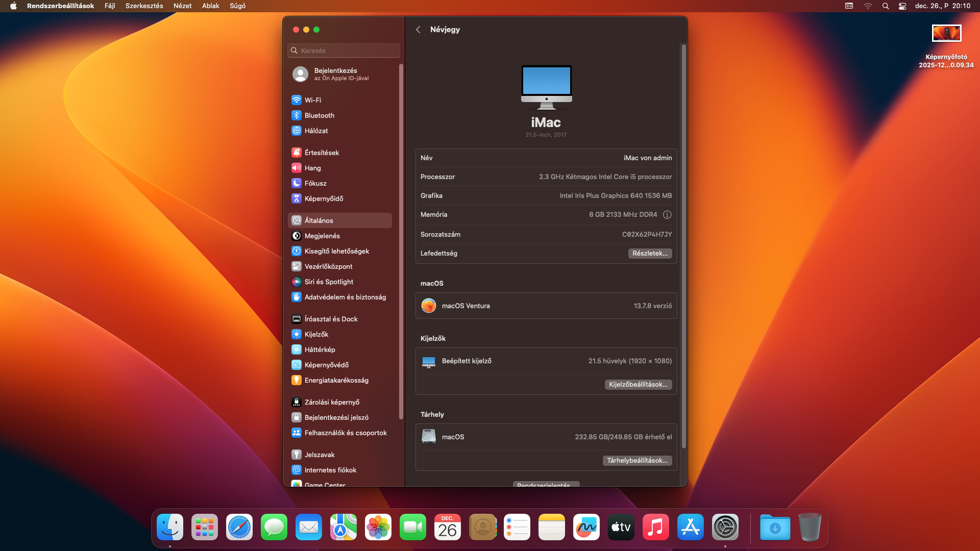Open the Ablak menu

pos(210,6)
